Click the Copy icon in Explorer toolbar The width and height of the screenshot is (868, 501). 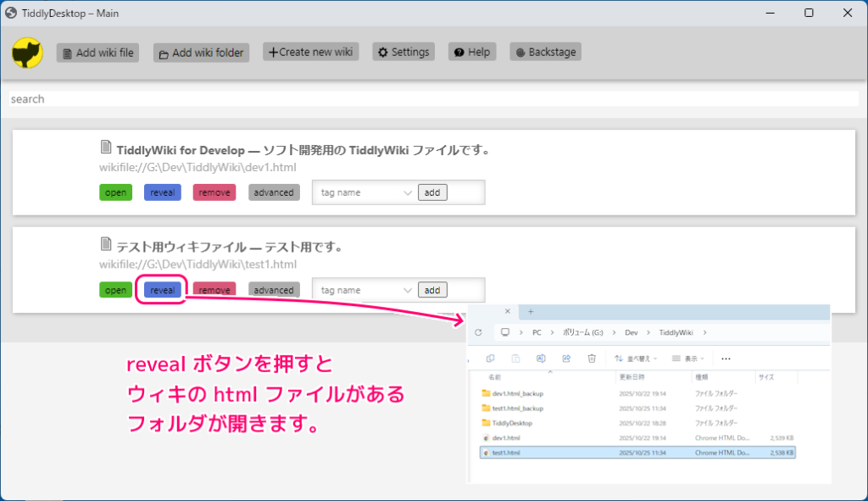[490, 359]
